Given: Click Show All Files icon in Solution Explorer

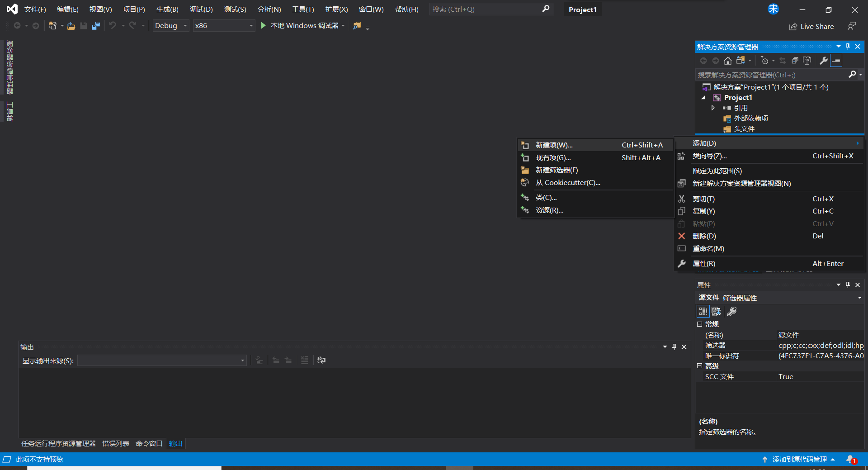Looking at the screenshot, I should pyautogui.click(x=807, y=61).
